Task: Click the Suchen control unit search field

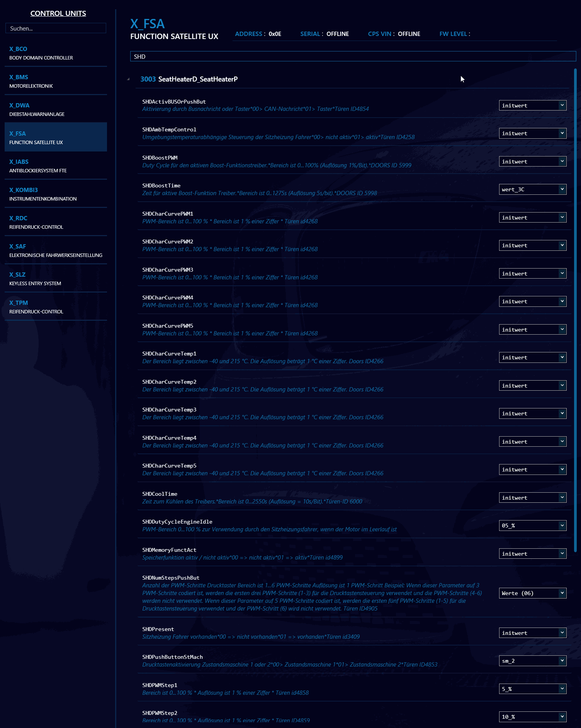Action: coord(56,28)
